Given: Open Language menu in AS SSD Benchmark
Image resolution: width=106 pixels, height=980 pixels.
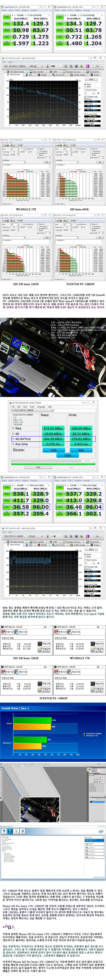Looking at the screenshot, I should 41,407.
